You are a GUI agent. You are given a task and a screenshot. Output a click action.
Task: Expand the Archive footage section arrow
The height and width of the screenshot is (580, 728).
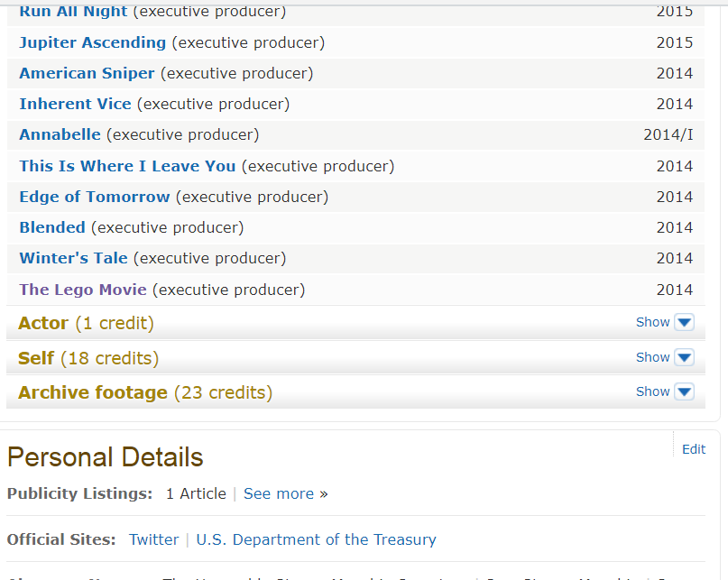click(x=684, y=392)
